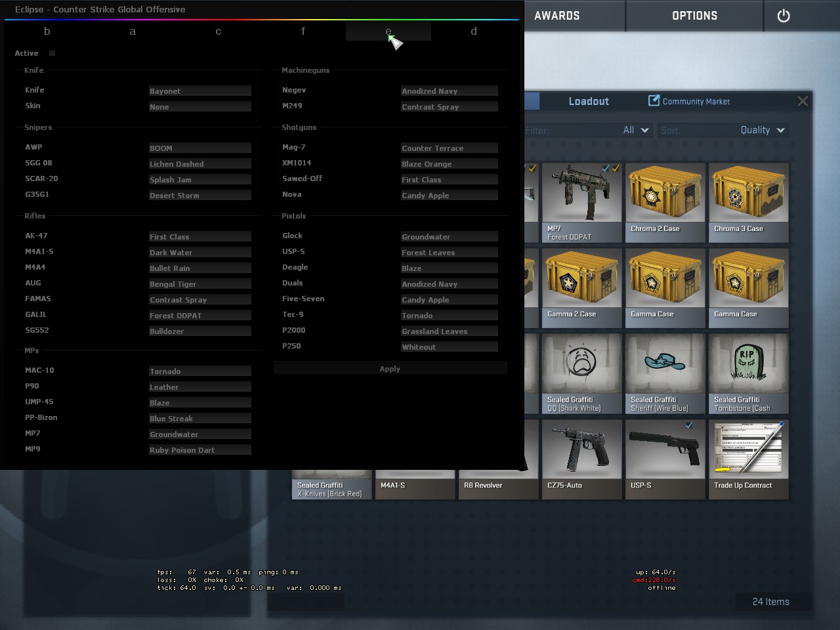The image size is (840, 630).
Task: Open AWP skin dropdown showing BOOM
Action: (x=200, y=148)
